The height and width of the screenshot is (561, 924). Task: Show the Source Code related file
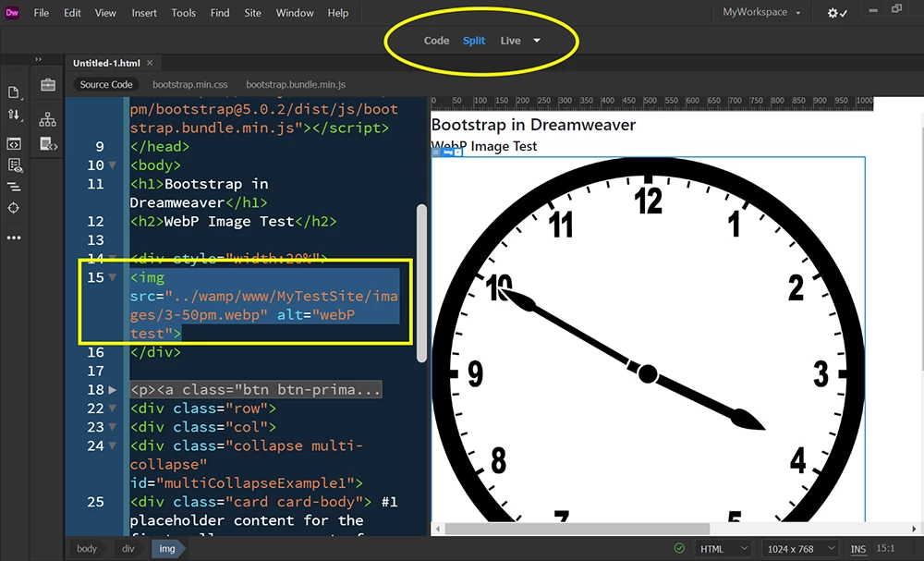[x=106, y=84]
